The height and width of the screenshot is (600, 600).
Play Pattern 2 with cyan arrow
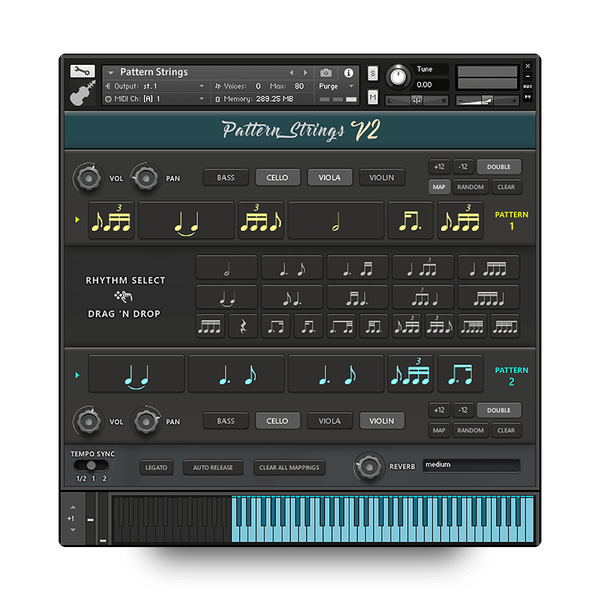[x=77, y=375]
